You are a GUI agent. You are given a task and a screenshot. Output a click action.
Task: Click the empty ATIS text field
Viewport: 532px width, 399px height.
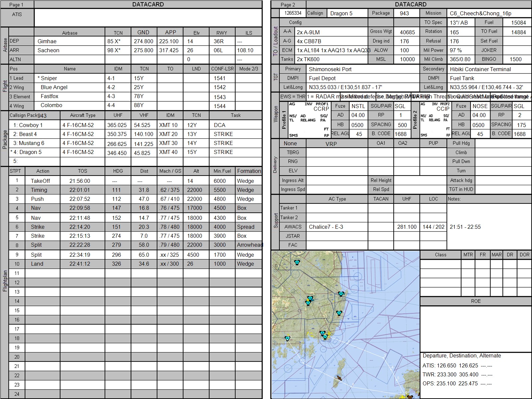point(148,18)
